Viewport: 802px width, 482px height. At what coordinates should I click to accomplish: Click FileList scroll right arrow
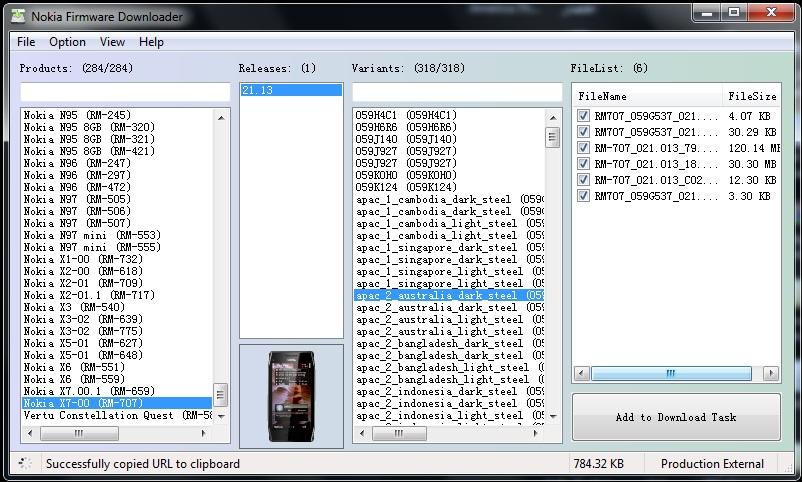pos(770,374)
